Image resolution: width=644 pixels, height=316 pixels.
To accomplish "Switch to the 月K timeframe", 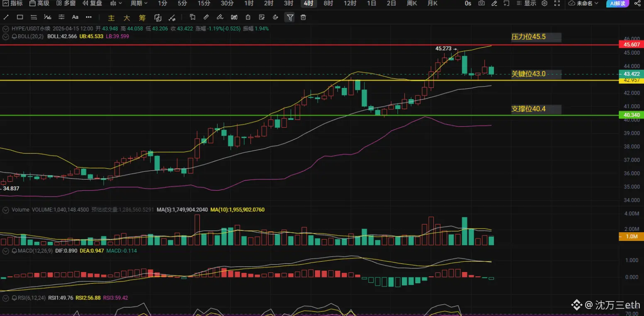I will pyautogui.click(x=433, y=3).
